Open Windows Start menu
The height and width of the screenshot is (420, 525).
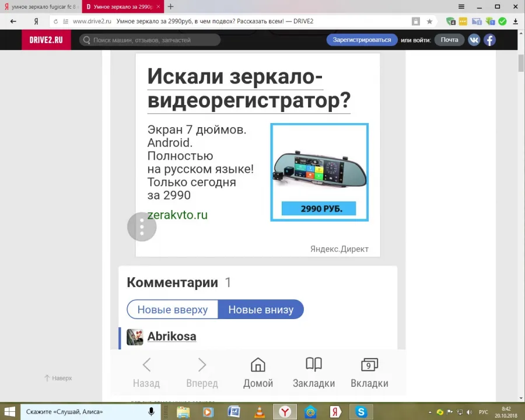click(x=9, y=412)
